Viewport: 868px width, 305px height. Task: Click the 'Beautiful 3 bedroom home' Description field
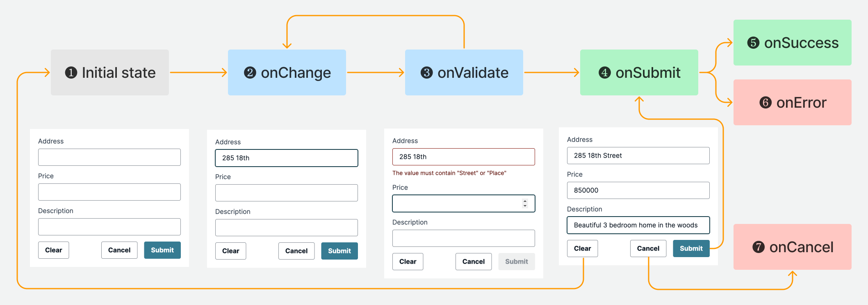click(x=638, y=225)
